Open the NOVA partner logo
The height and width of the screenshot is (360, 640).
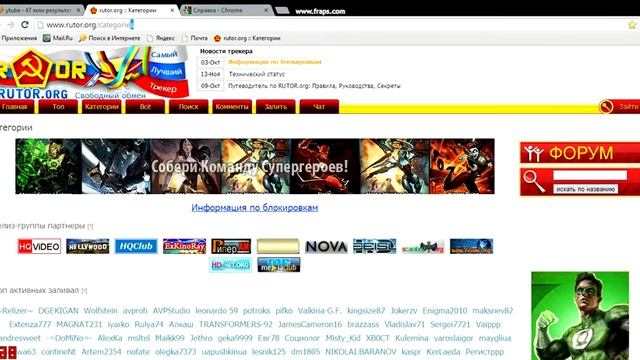pyautogui.click(x=327, y=246)
